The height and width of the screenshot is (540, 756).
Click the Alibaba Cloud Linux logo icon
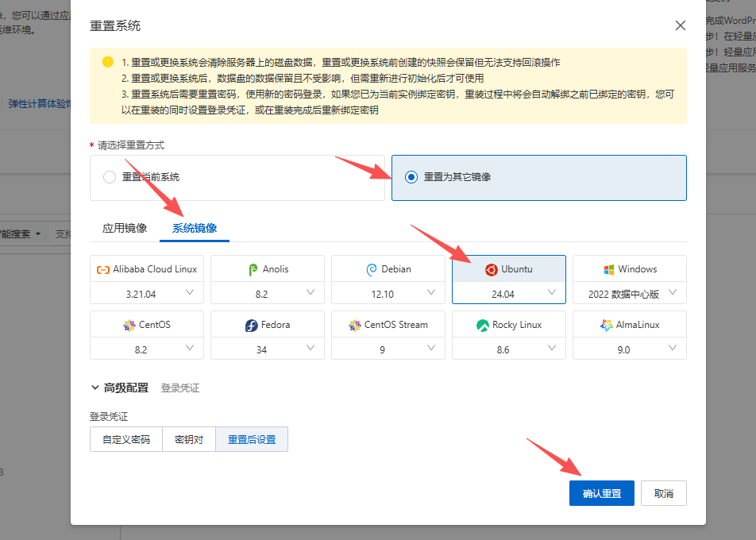point(103,269)
